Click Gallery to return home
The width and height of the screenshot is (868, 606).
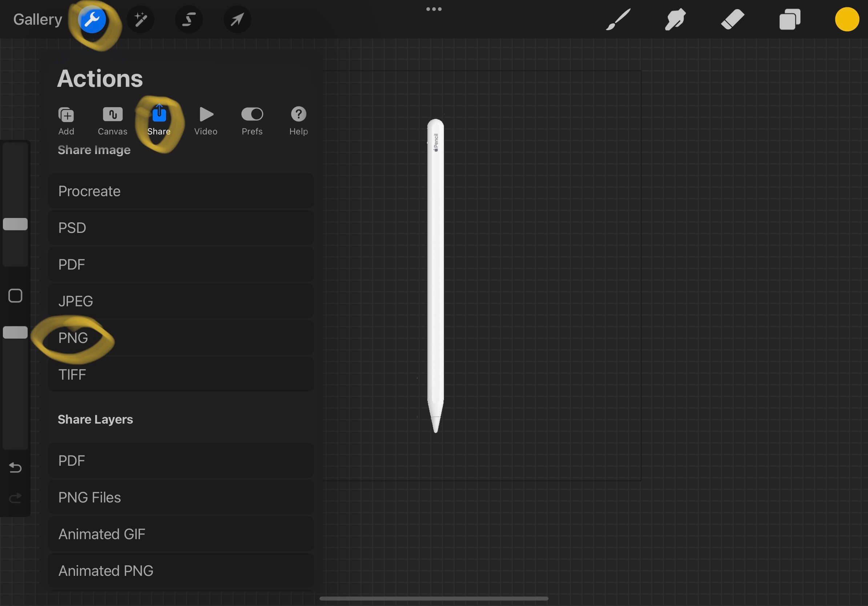point(37,19)
